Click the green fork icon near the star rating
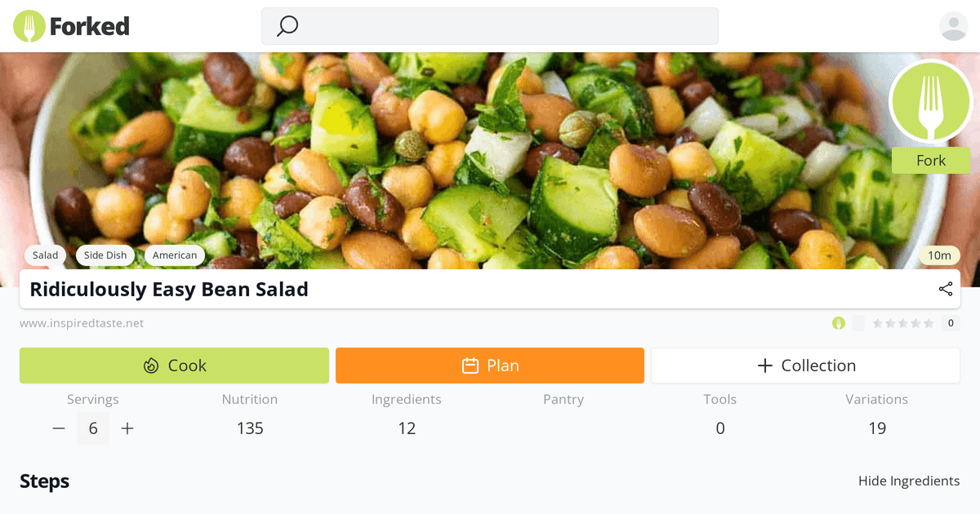 (839, 323)
